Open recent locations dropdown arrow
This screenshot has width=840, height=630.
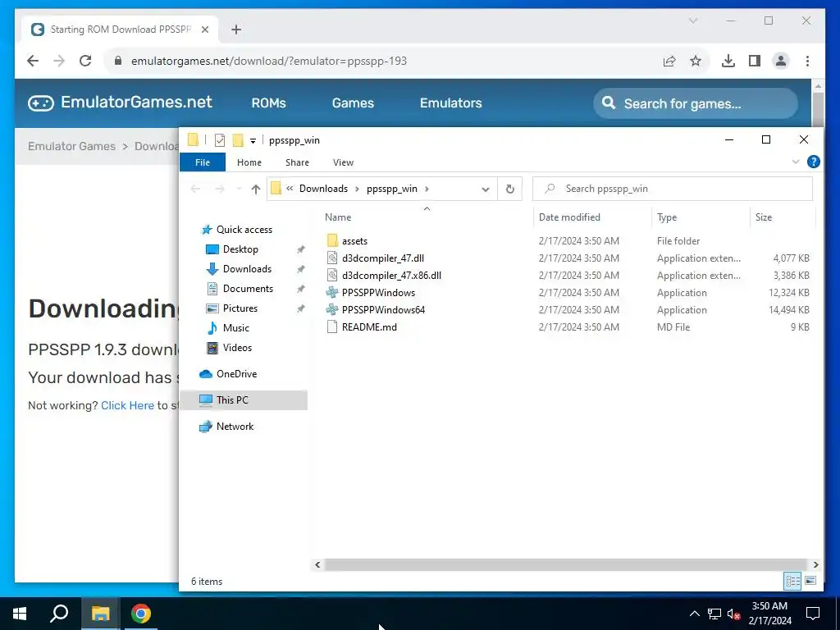pos(239,189)
